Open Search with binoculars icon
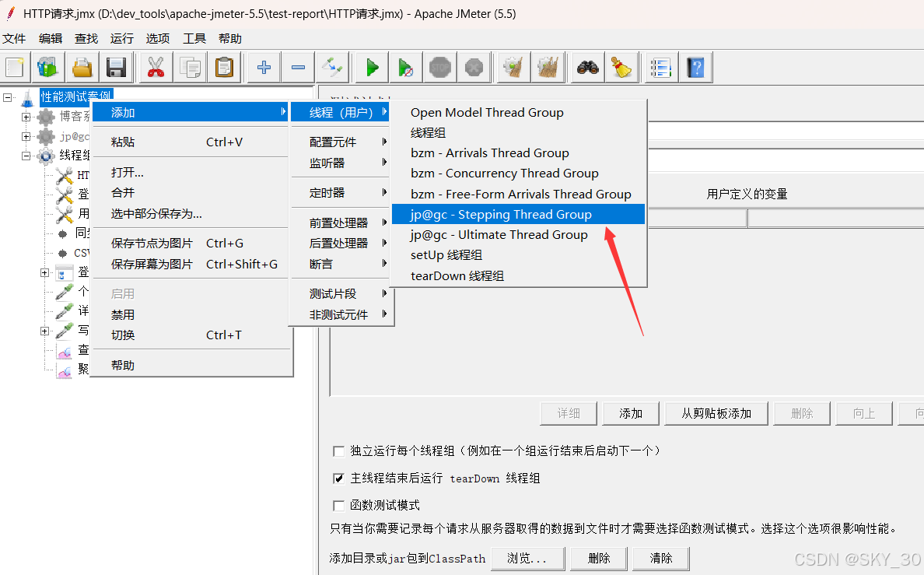The width and height of the screenshot is (924, 575). (587, 67)
